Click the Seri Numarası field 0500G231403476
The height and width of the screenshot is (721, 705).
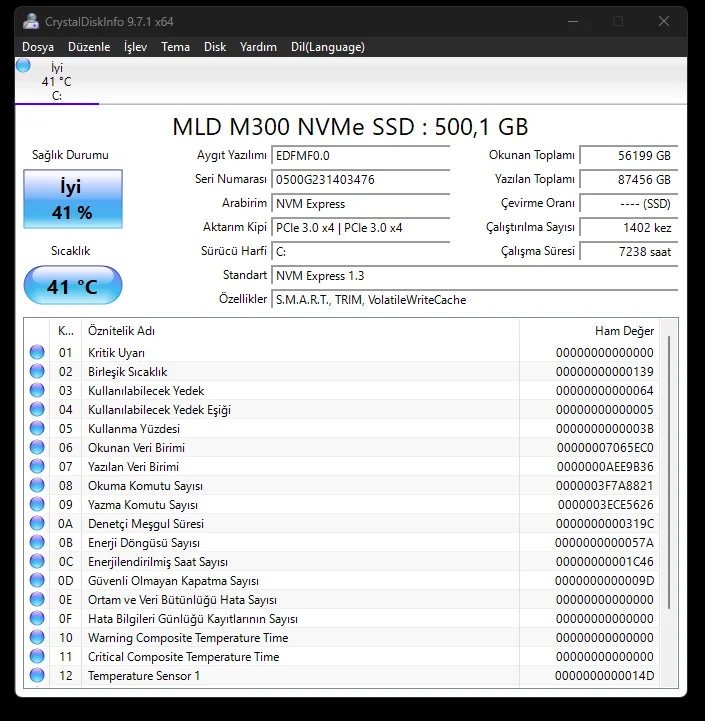coord(361,180)
